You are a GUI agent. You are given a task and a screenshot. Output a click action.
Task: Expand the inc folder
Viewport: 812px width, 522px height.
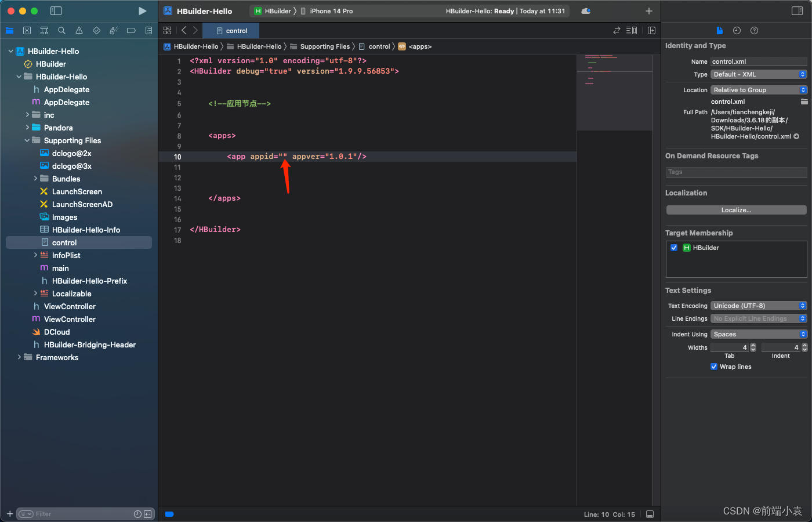coord(27,115)
